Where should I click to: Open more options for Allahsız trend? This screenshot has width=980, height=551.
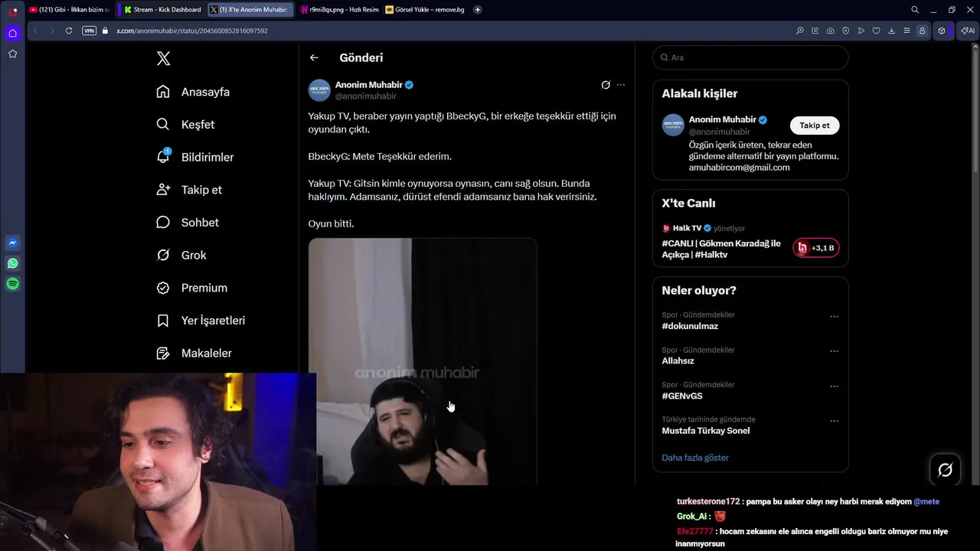coord(834,351)
